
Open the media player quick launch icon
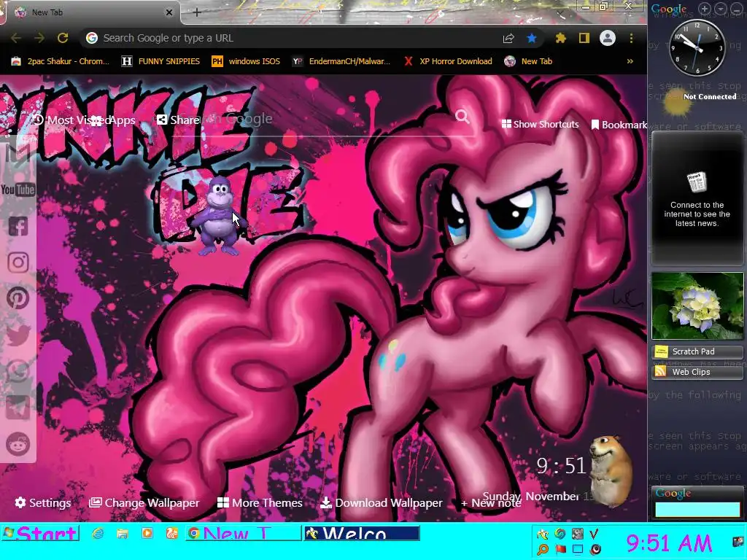pyautogui.click(x=147, y=533)
